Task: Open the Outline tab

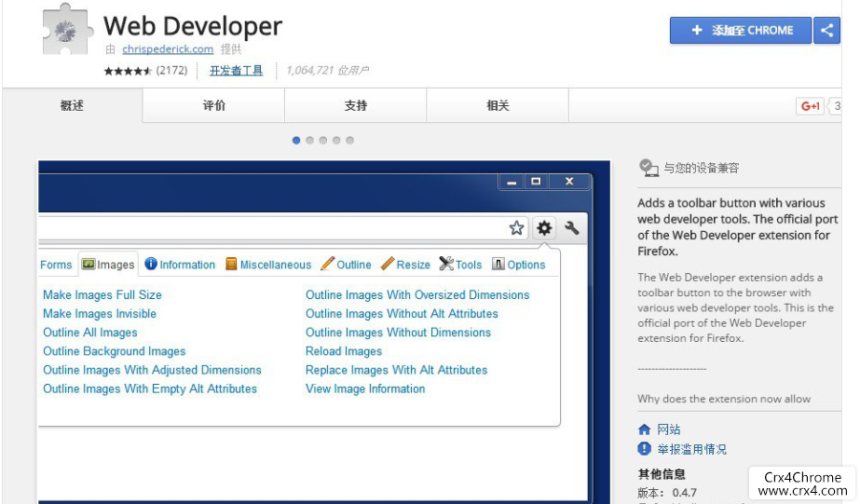Action: tap(346, 265)
